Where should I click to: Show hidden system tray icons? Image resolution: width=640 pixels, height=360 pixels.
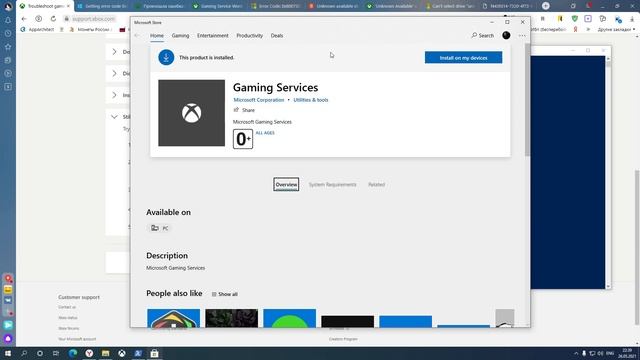coord(576,353)
